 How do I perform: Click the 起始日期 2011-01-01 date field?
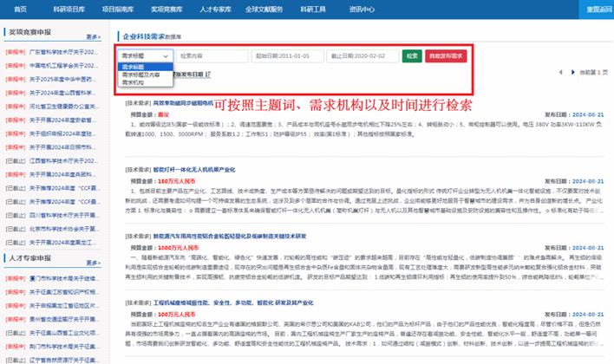coord(287,56)
